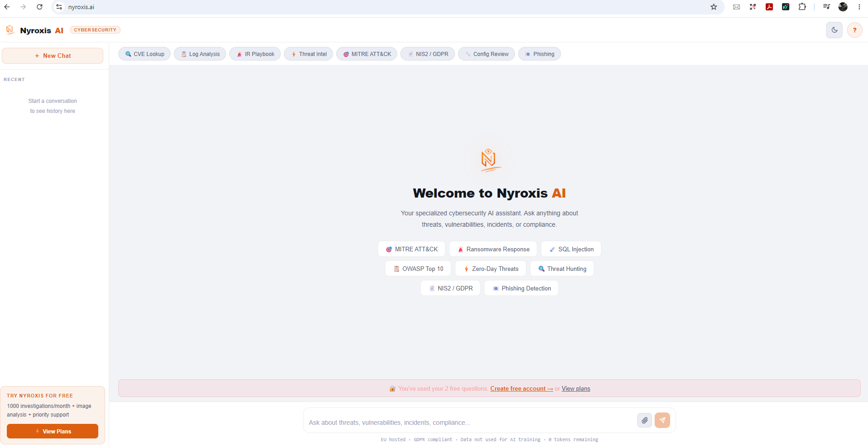Open the Create free account link
868x448 pixels.
521,388
